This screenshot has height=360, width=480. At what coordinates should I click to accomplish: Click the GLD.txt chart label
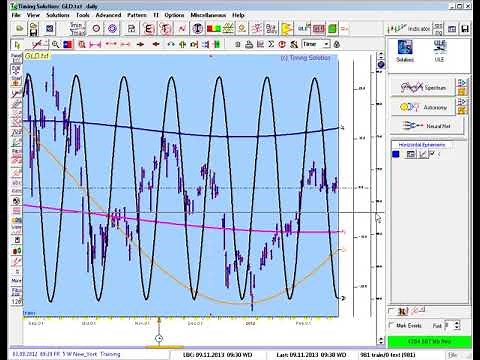pyautogui.click(x=36, y=56)
